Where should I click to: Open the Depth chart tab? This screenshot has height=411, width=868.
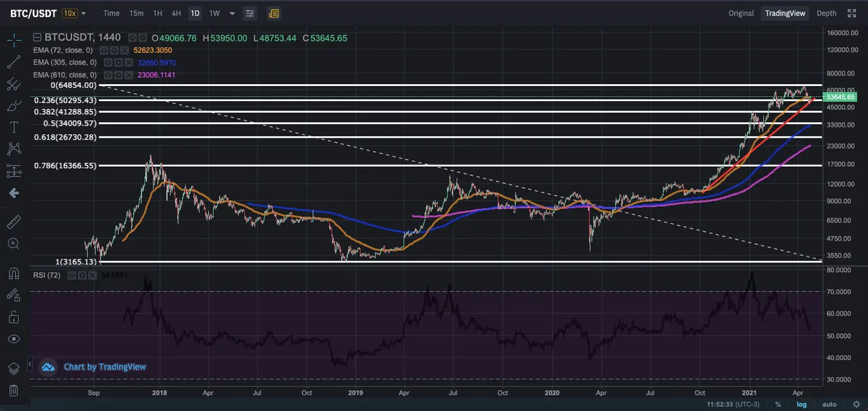pyautogui.click(x=827, y=13)
